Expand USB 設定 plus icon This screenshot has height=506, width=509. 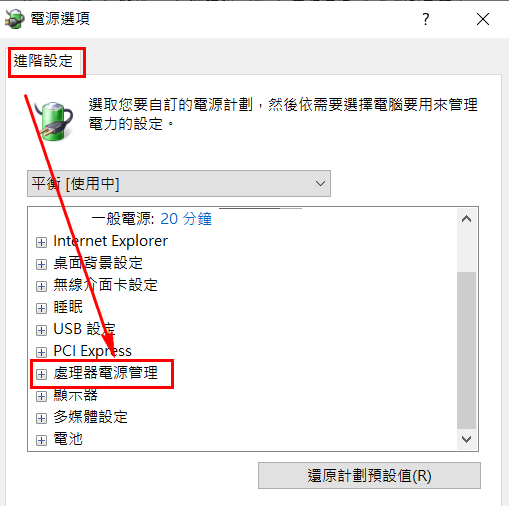click(x=41, y=330)
